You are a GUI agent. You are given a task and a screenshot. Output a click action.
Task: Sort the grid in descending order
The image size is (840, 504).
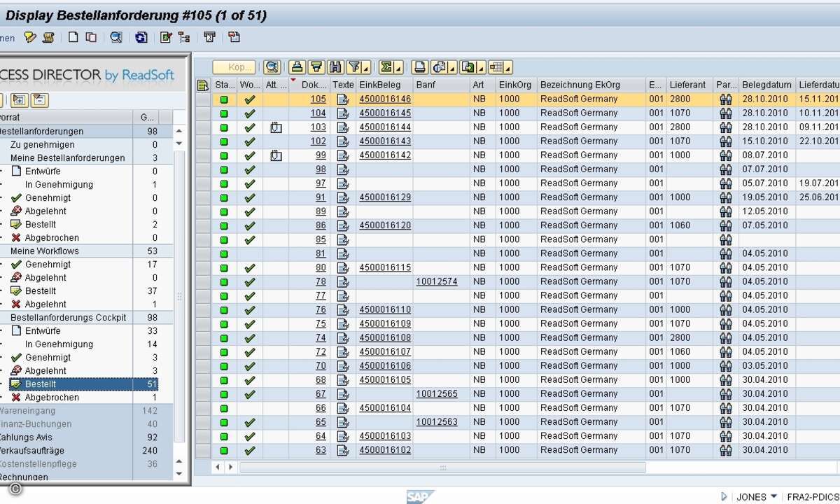click(x=316, y=67)
